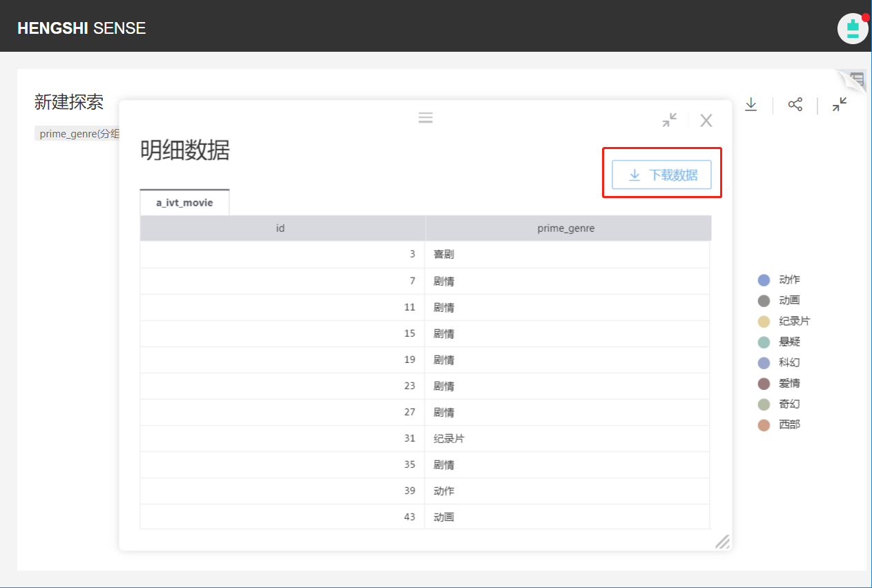Toggle the 动作 legend color dot

click(x=764, y=280)
